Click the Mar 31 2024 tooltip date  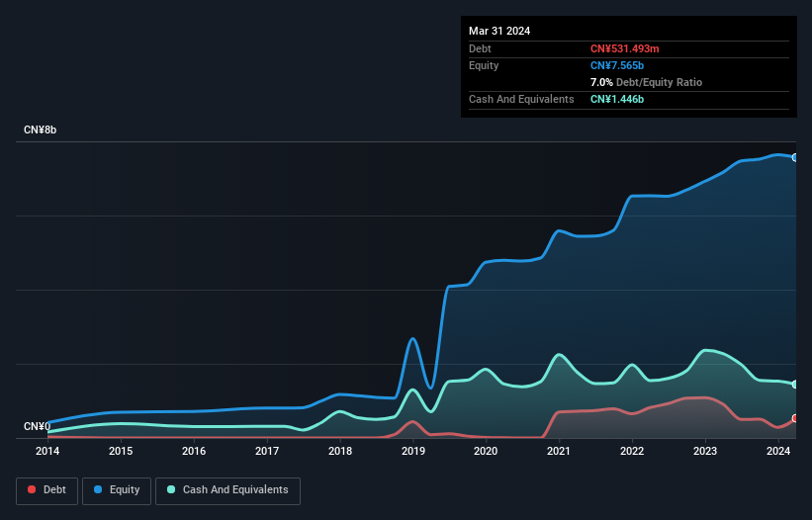tap(499, 31)
